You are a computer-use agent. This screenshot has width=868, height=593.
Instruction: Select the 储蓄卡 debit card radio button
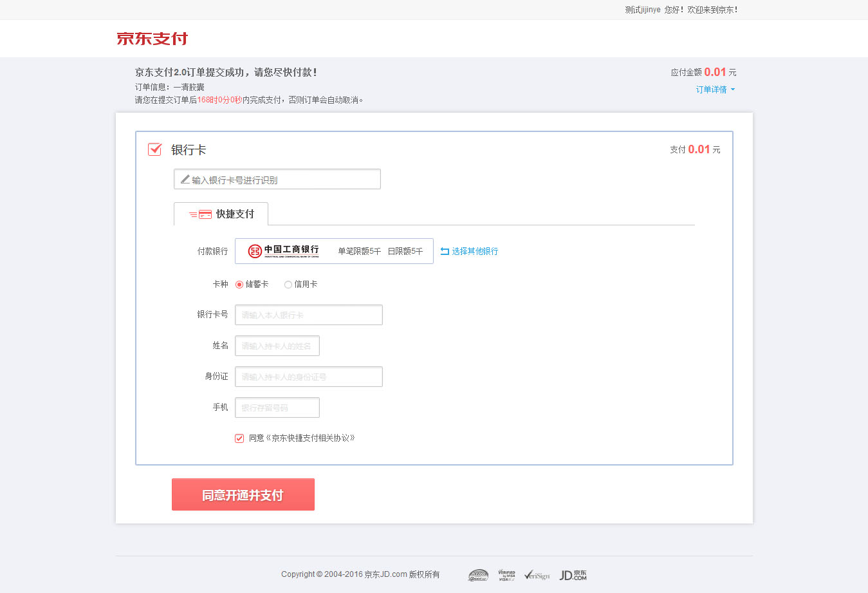click(239, 285)
